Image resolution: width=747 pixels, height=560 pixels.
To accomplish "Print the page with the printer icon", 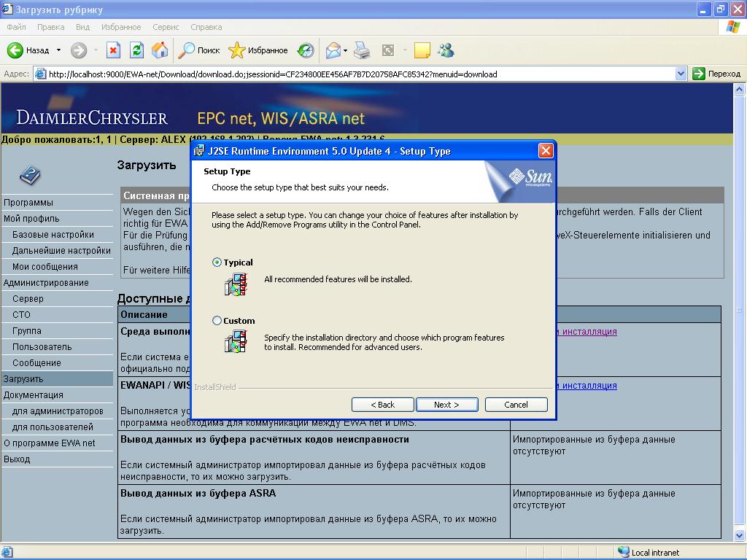I will [362, 50].
